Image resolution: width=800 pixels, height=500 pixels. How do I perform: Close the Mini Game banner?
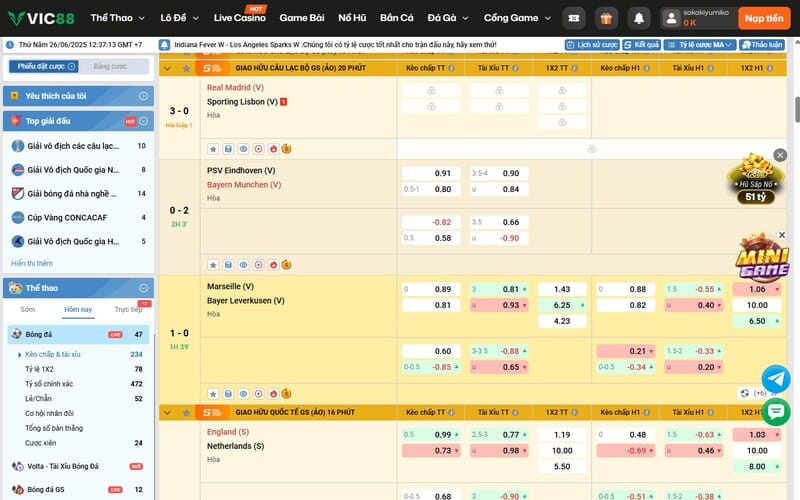click(x=782, y=235)
